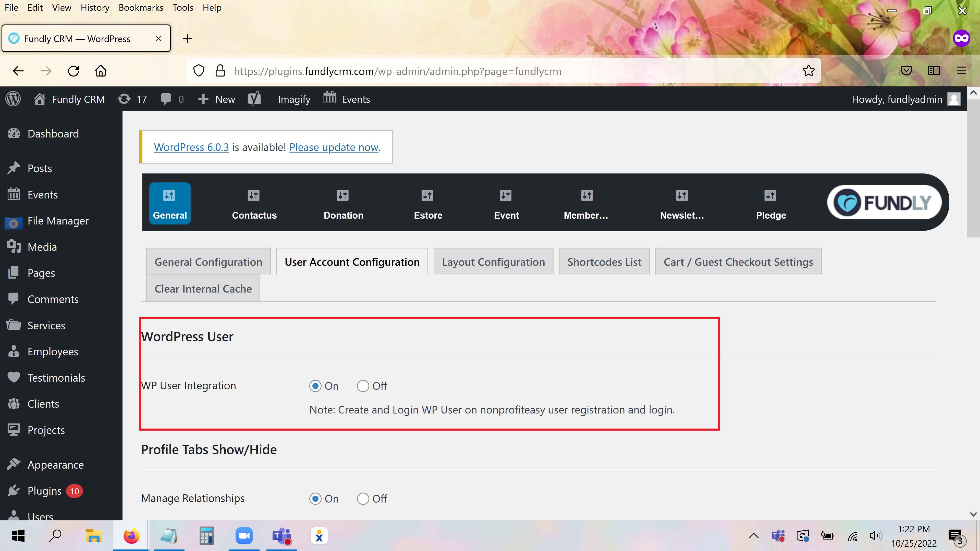Toggle the Firefox sidebar view
980x551 pixels.
[x=934, y=71]
